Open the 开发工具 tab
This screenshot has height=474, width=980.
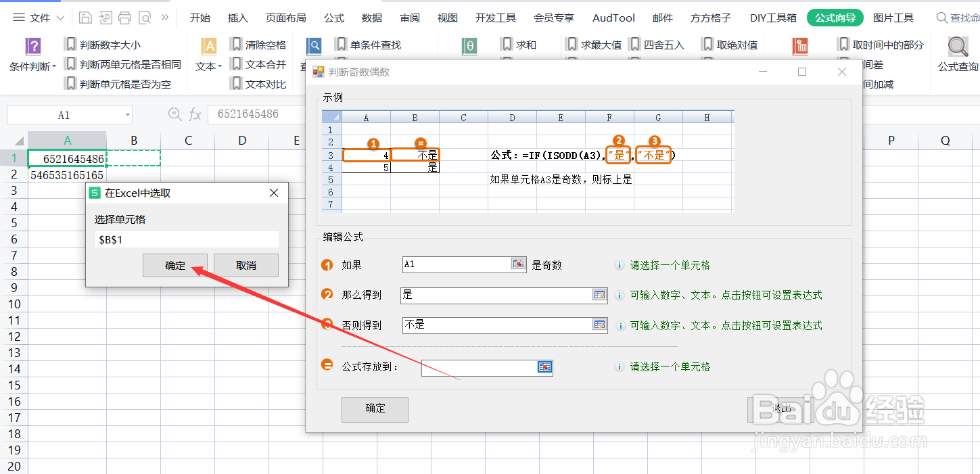click(496, 18)
